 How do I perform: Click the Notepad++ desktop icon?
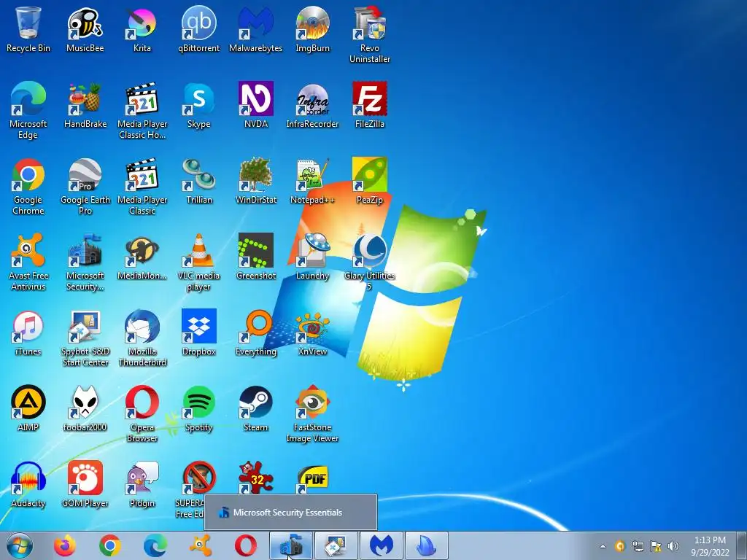click(x=312, y=181)
